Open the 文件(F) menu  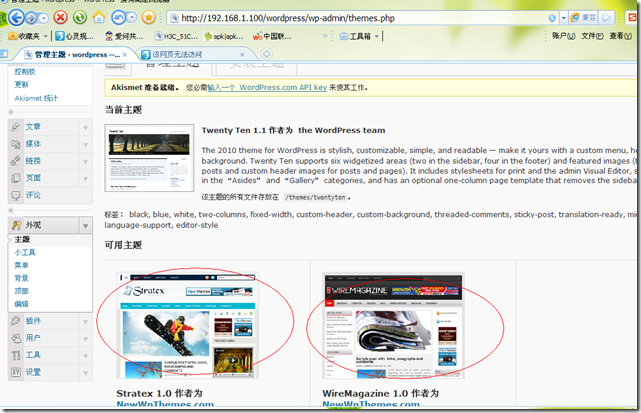pyautogui.click(x=592, y=36)
